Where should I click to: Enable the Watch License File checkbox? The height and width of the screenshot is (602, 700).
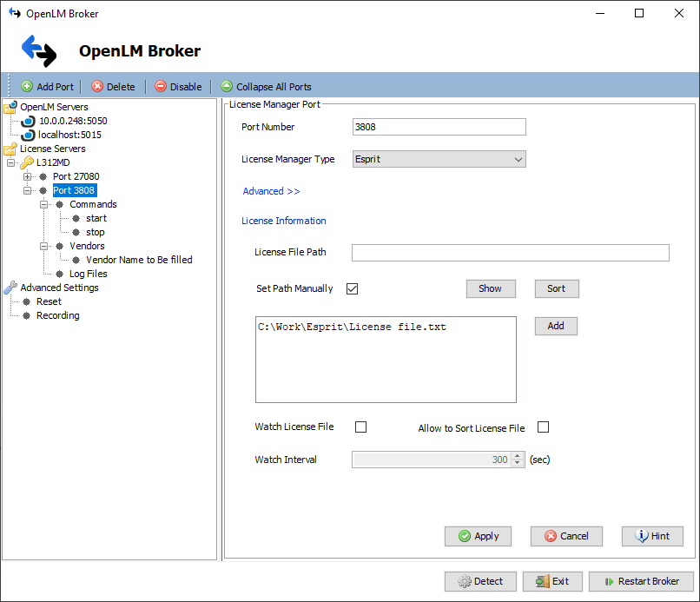click(x=361, y=427)
